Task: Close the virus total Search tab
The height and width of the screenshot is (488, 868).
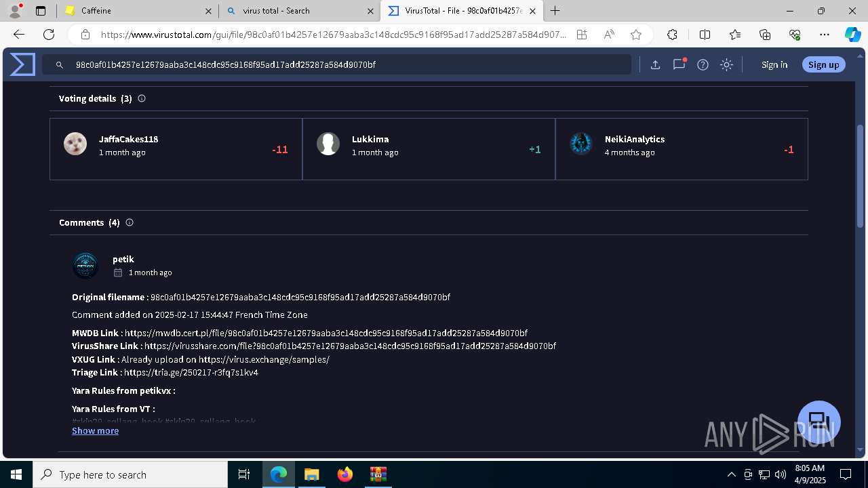Action: [x=370, y=11]
